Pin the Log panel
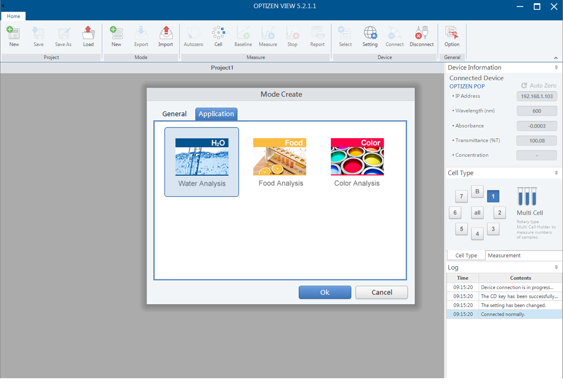Image resolution: width=563 pixels, height=392 pixels. click(556, 267)
